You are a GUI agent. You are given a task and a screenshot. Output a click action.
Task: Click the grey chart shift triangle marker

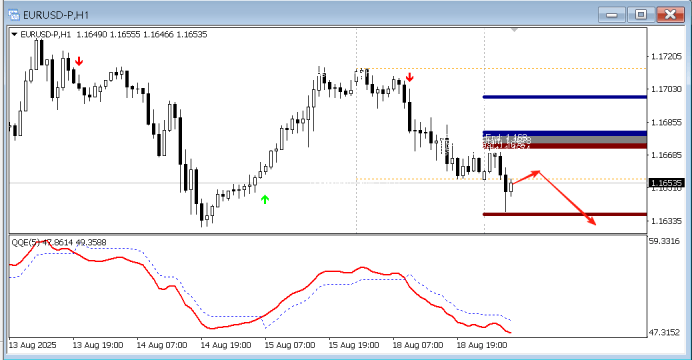coord(514,30)
